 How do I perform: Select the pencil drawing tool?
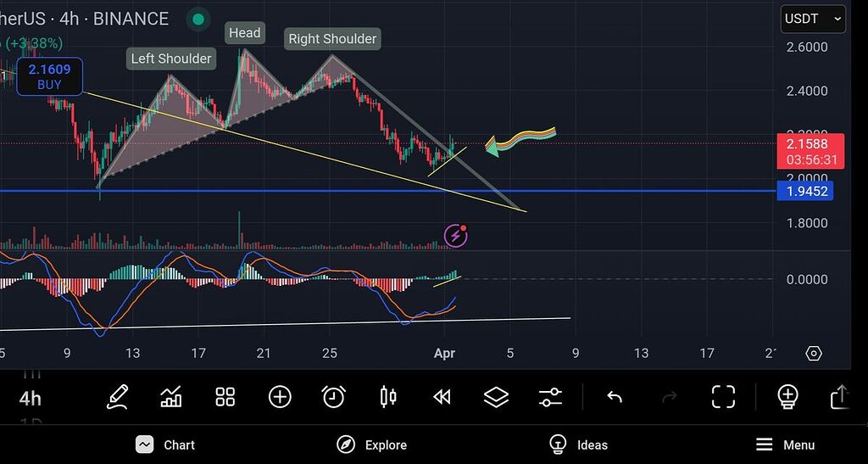(118, 396)
